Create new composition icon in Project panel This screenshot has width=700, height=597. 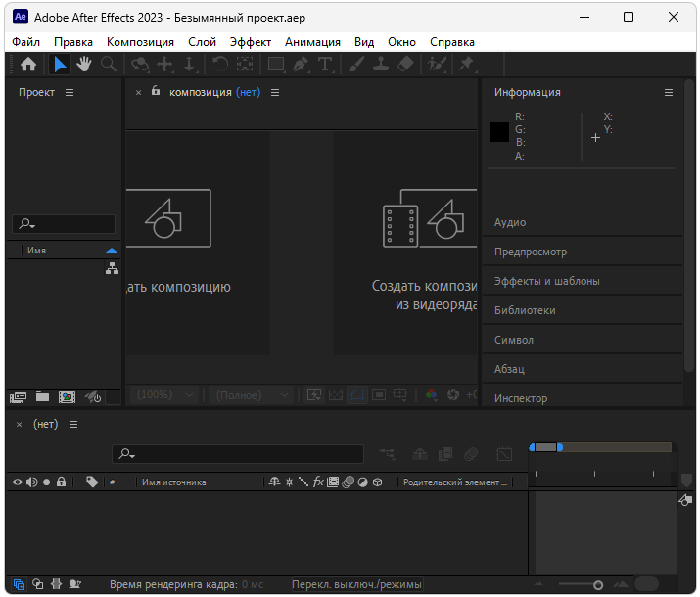[x=67, y=397]
